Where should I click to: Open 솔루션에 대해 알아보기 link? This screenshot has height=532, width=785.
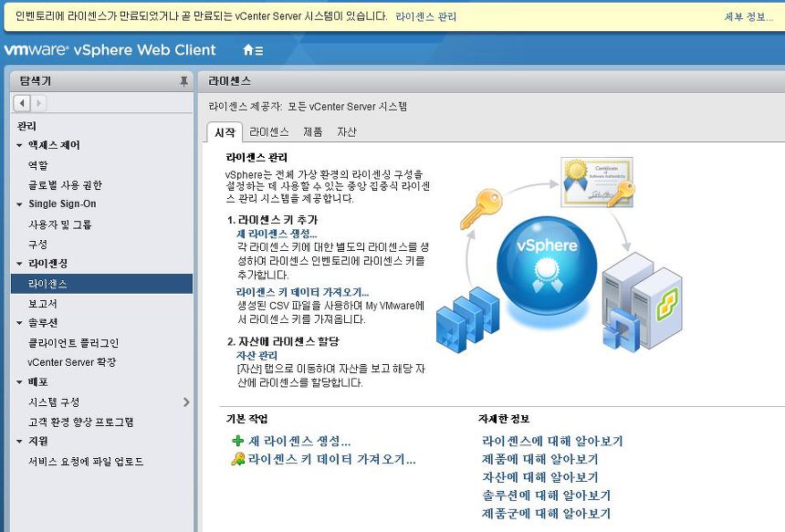546,495
